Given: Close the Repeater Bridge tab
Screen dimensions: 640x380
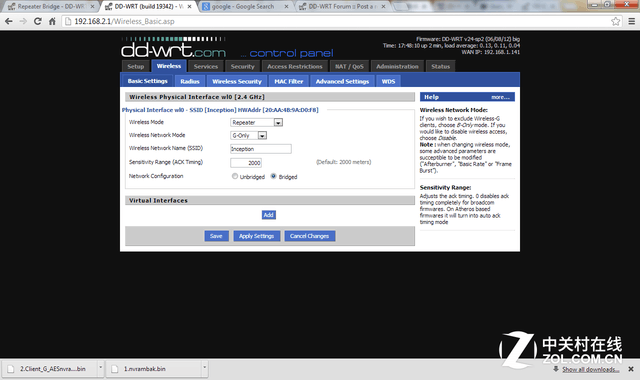Looking at the screenshot, I should pyautogui.click(x=92, y=7).
